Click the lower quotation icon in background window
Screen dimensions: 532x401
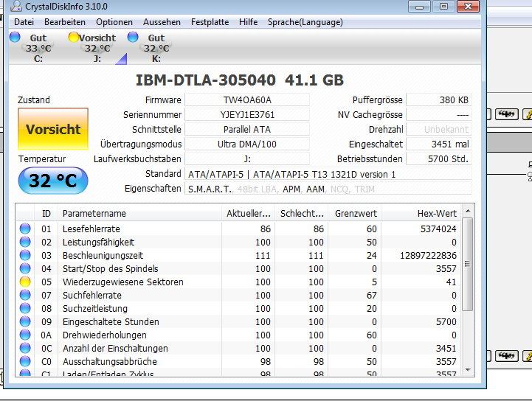[507, 356]
